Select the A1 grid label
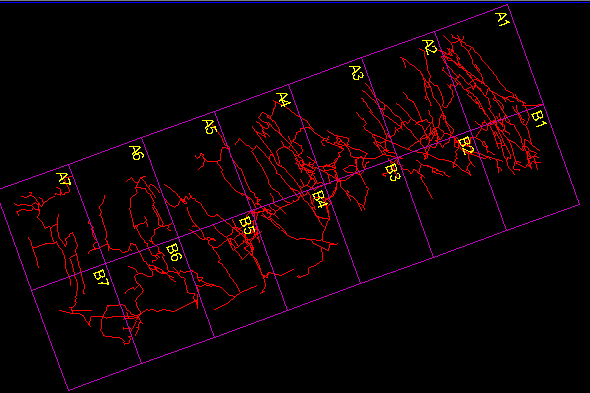 pyautogui.click(x=502, y=19)
